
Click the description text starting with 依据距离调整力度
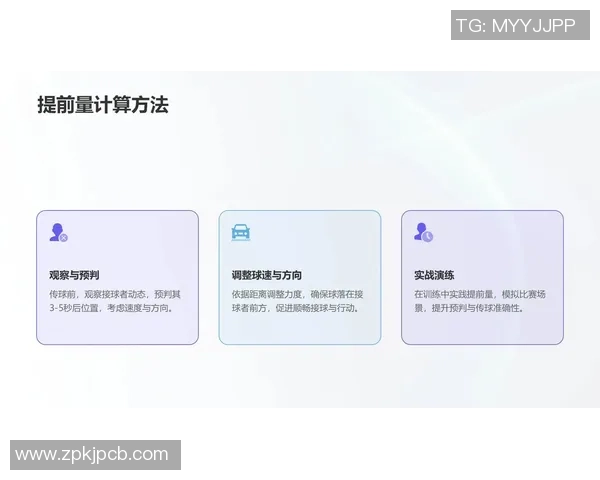pyautogui.click(x=297, y=301)
